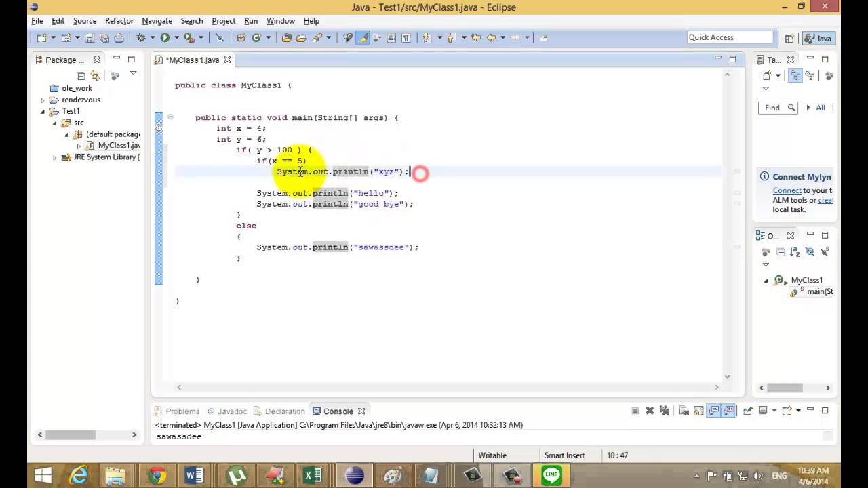This screenshot has width=868, height=488.
Task: Click the Search flashlight toolbar icon
Action: tap(317, 38)
